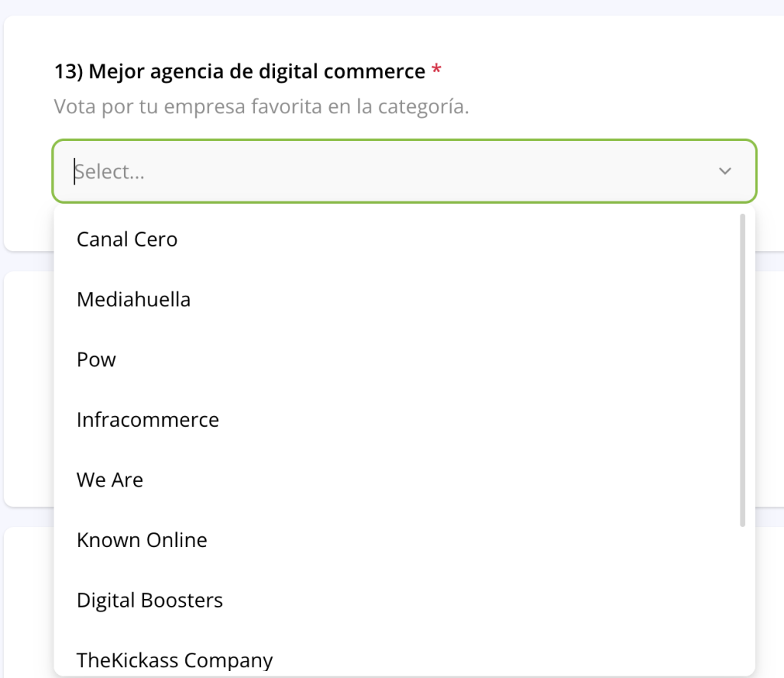Image resolution: width=784 pixels, height=678 pixels.
Task: Focus the green-outlined select box center
Action: pos(404,172)
